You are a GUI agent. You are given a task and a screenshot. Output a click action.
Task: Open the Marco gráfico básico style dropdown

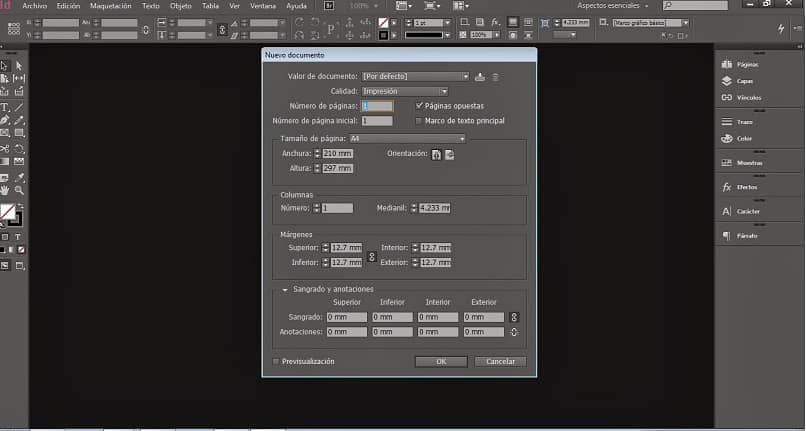coord(650,23)
